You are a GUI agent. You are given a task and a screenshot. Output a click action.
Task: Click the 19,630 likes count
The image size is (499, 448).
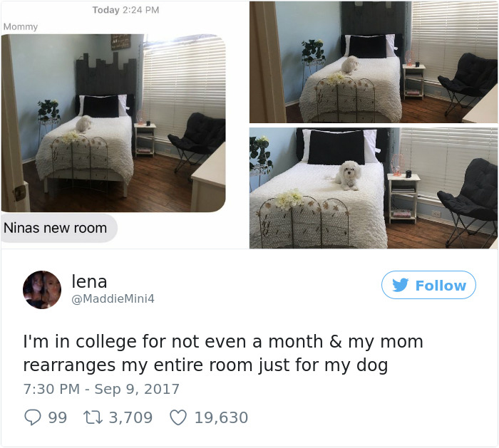pyautogui.click(x=221, y=417)
